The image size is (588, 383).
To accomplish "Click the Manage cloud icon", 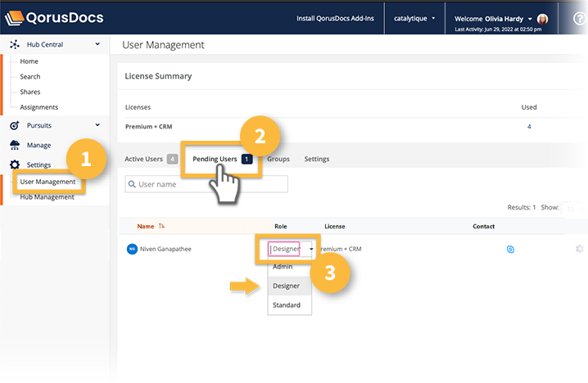I will (x=15, y=145).
